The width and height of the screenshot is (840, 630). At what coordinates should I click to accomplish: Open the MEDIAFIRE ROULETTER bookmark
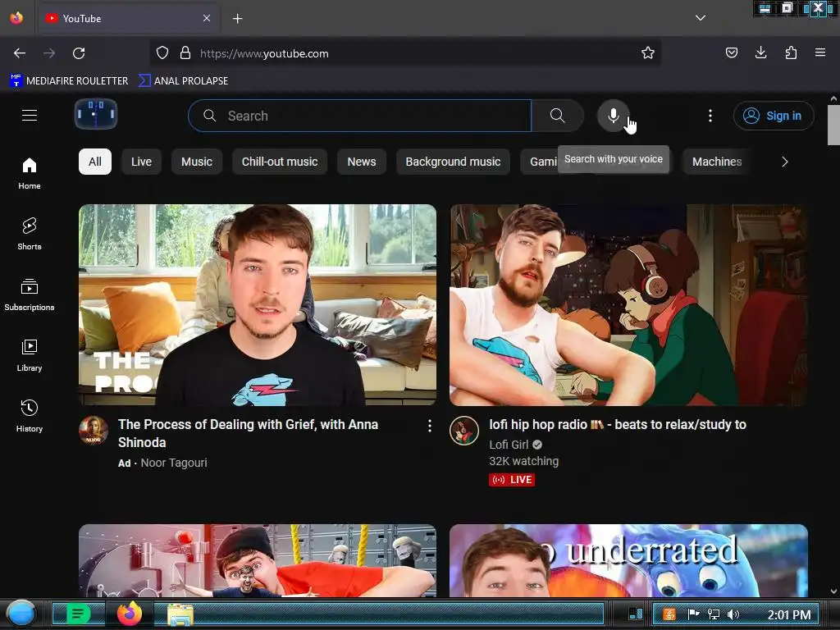pyautogui.click(x=69, y=81)
